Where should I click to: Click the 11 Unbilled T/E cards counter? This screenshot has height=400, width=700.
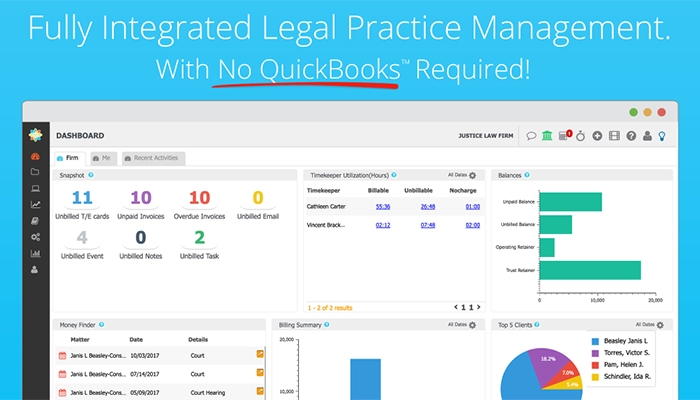coord(82,199)
